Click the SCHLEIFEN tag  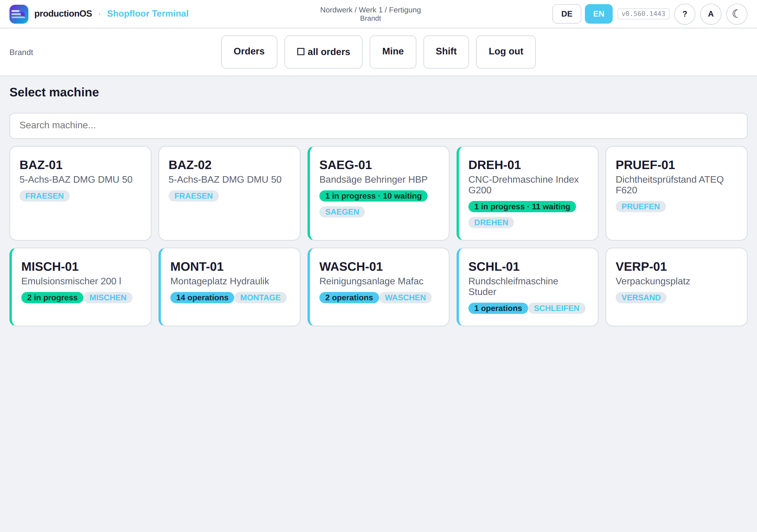(x=557, y=308)
